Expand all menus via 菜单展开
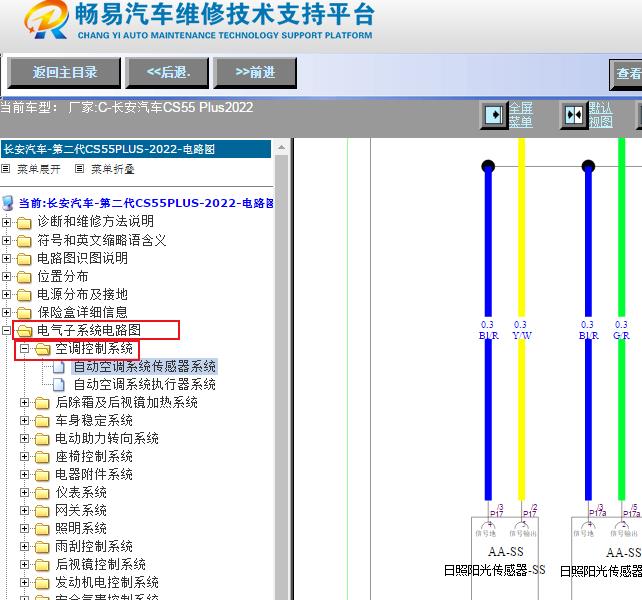The height and width of the screenshot is (600, 642). pos(38,169)
